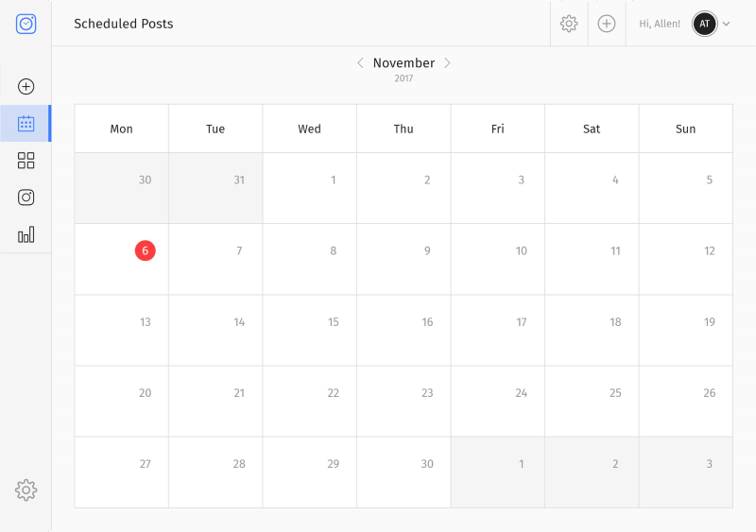Click the AT user avatar
The image size is (756, 532).
pyautogui.click(x=704, y=24)
